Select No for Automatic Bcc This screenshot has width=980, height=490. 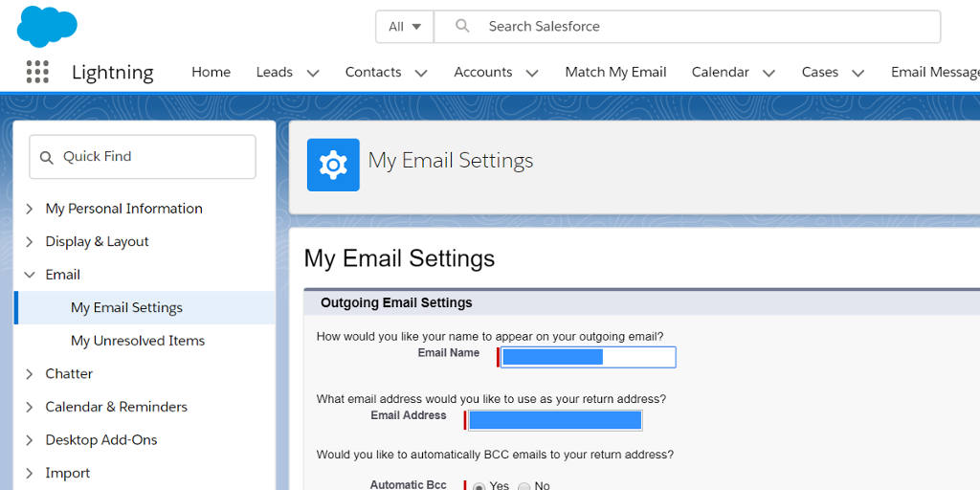[523, 486]
